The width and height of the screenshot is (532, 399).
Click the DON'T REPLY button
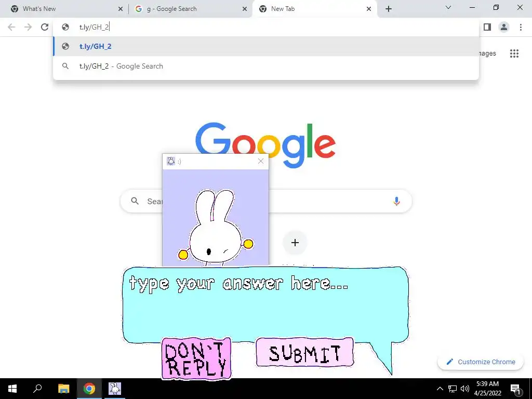(196, 358)
